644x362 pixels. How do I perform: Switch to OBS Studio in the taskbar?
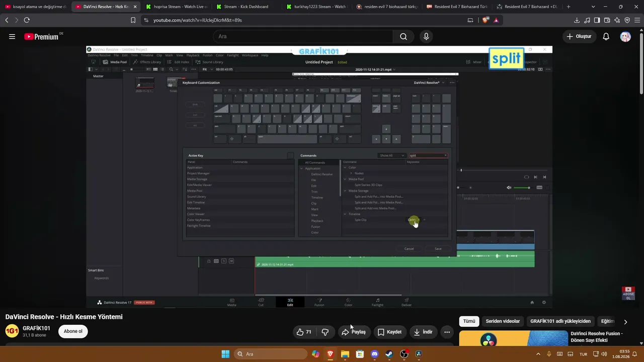click(404, 354)
